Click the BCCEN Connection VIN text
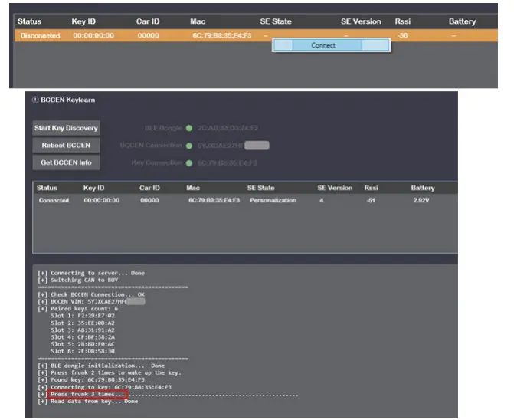514x420 pixels. (220, 146)
